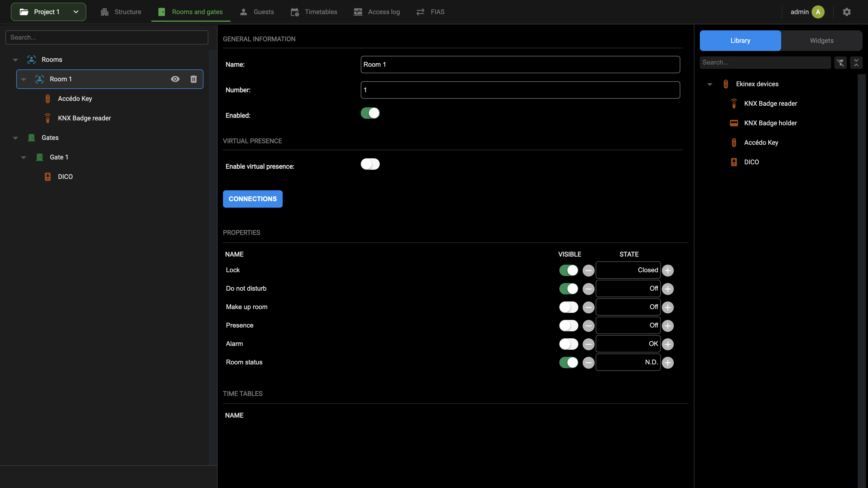Select KNX Badge reader in the library
868x488 pixels.
[770, 103]
